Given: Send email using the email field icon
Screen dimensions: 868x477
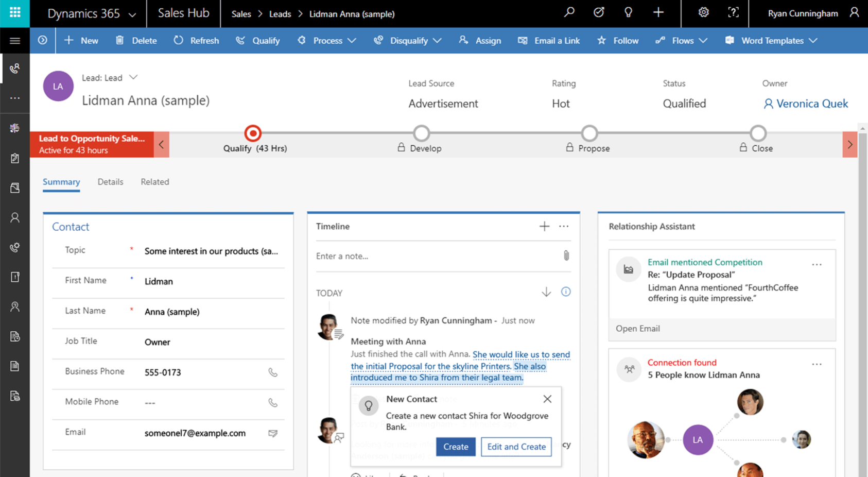Looking at the screenshot, I should 273,433.
